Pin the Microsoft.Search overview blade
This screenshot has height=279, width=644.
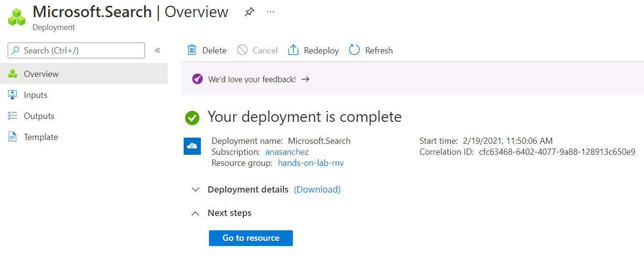[x=249, y=12]
